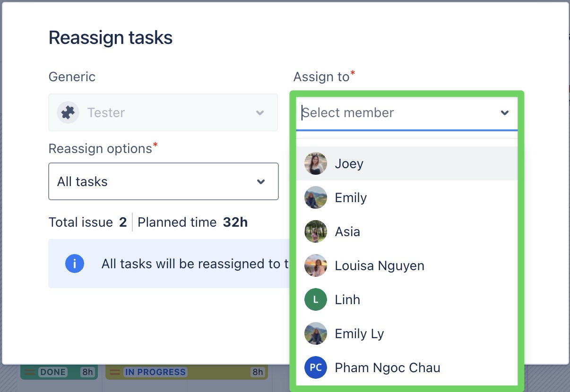Choose Asia as the assignee
570x392 pixels.
[x=347, y=231]
